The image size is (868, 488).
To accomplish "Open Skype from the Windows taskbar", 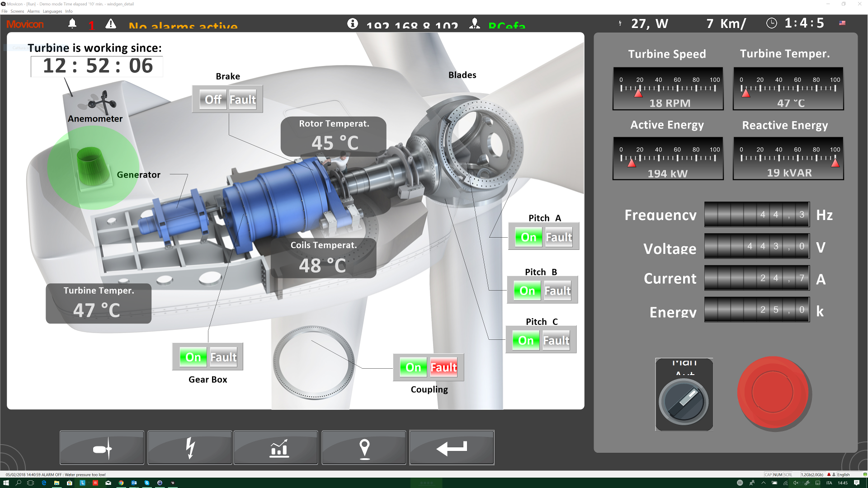I will coord(147,483).
